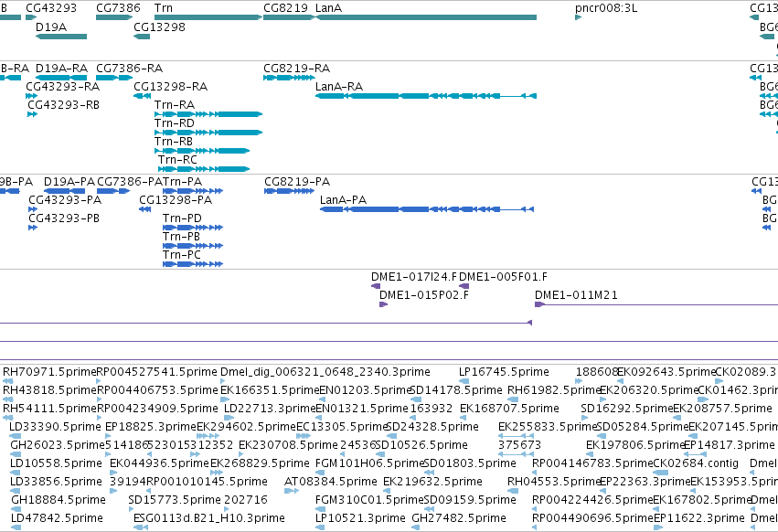Click the EK294602.5prime EST feature
778x532 pixels.
[x=208, y=437]
